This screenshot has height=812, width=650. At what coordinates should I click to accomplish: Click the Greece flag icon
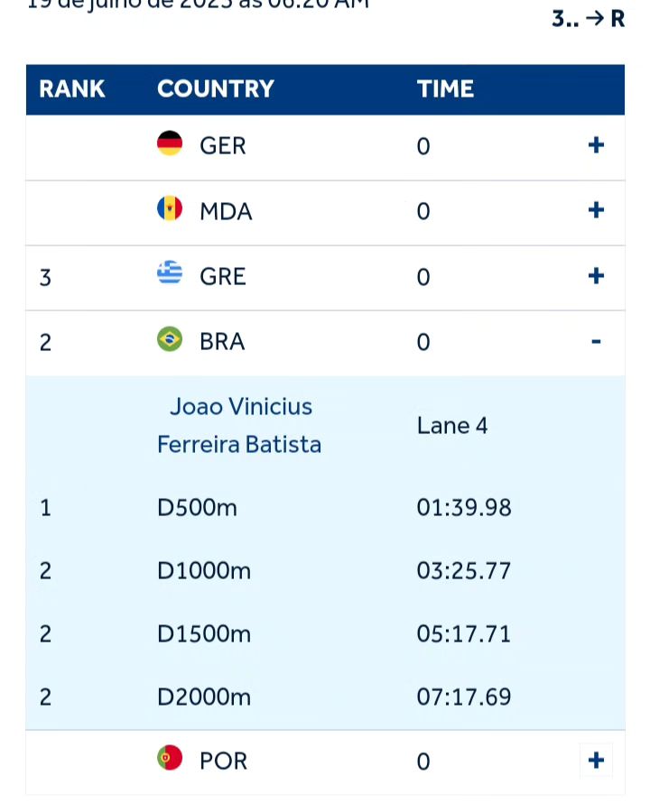point(170,274)
